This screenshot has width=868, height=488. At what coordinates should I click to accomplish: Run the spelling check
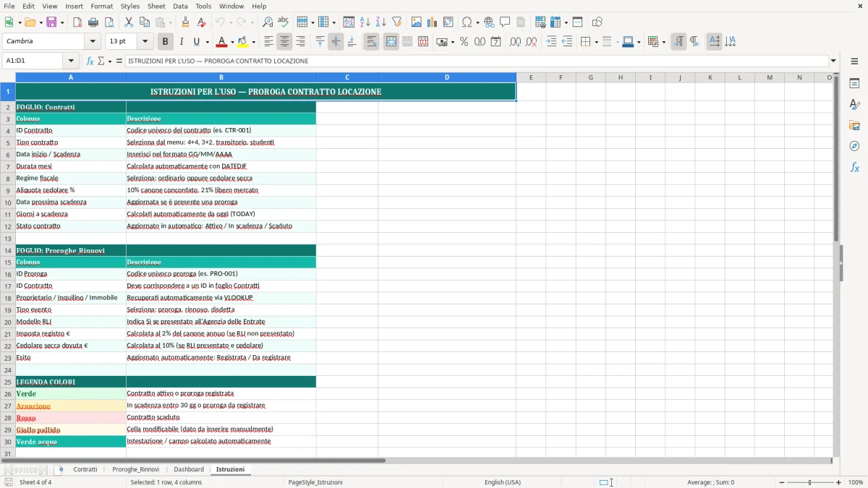tap(284, 22)
